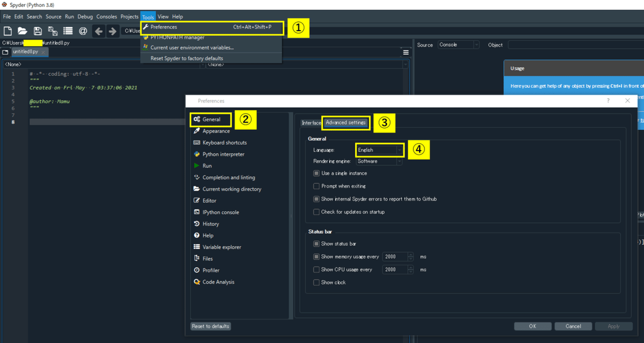Choose Reset Spyder to factory defaults
The width and height of the screenshot is (644, 343).
tap(211, 58)
